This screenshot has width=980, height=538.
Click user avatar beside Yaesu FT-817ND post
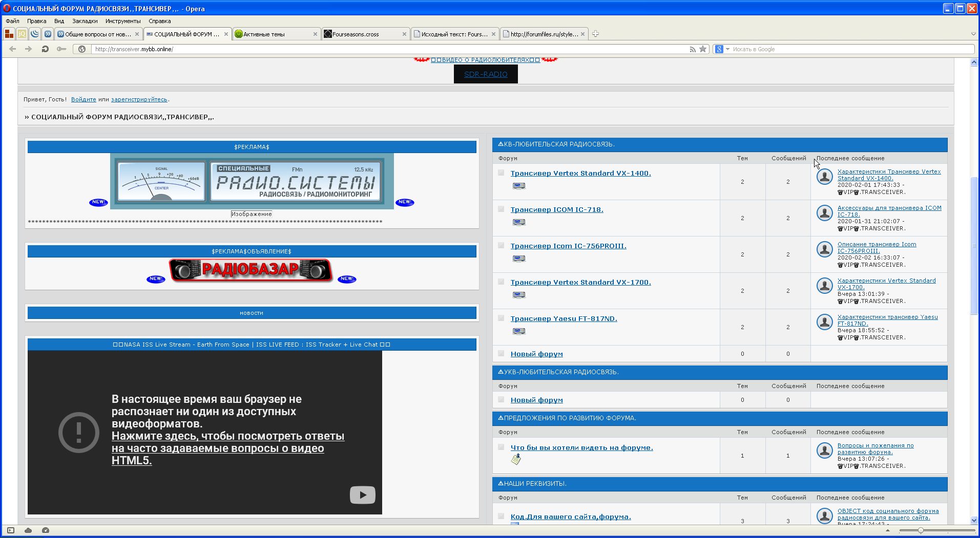coord(824,322)
